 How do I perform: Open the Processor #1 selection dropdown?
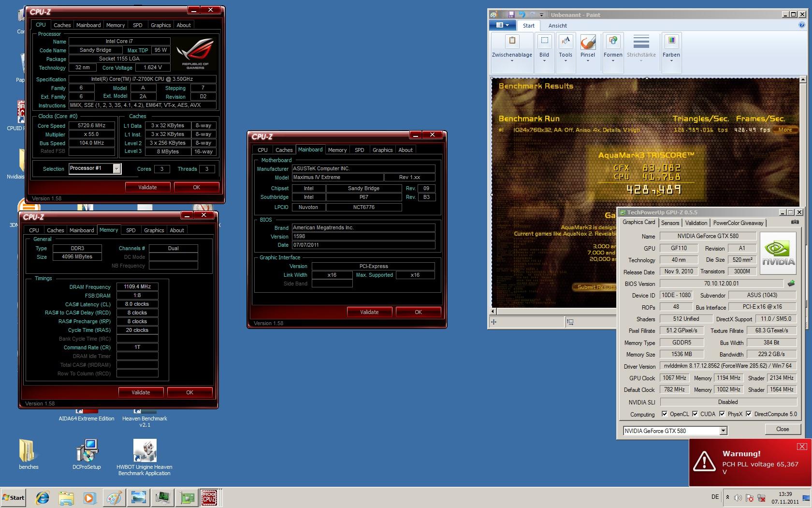116,168
